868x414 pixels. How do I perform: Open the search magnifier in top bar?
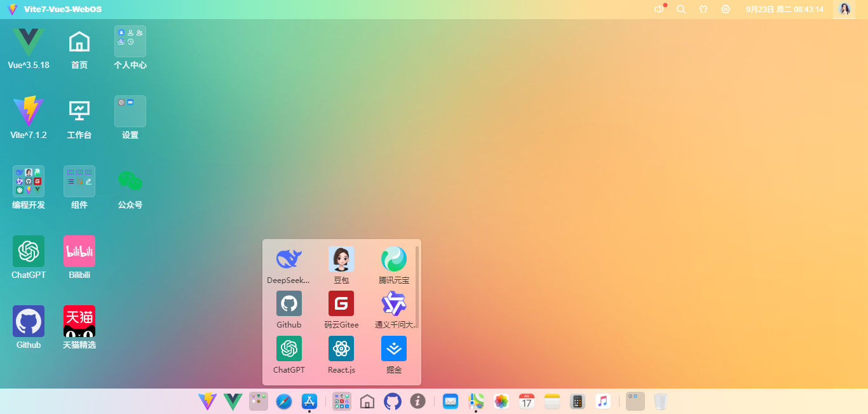point(681,10)
